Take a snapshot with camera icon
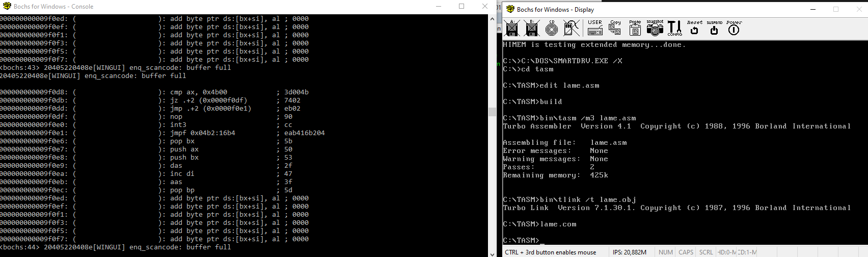The height and width of the screenshot is (257, 868). [655, 28]
